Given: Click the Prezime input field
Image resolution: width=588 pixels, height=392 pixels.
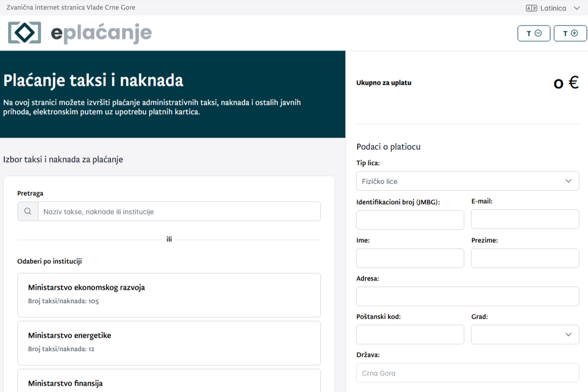Looking at the screenshot, I should click(x=524, y=258).
